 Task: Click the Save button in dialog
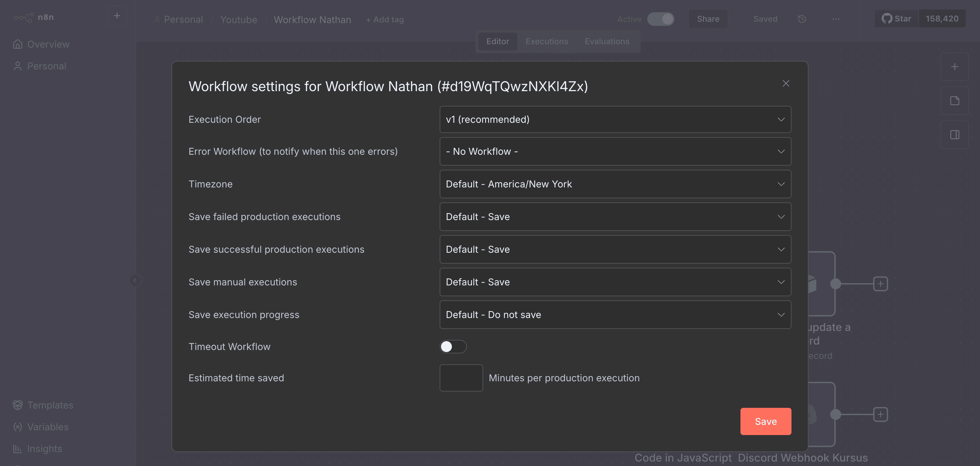click(765, 421)
